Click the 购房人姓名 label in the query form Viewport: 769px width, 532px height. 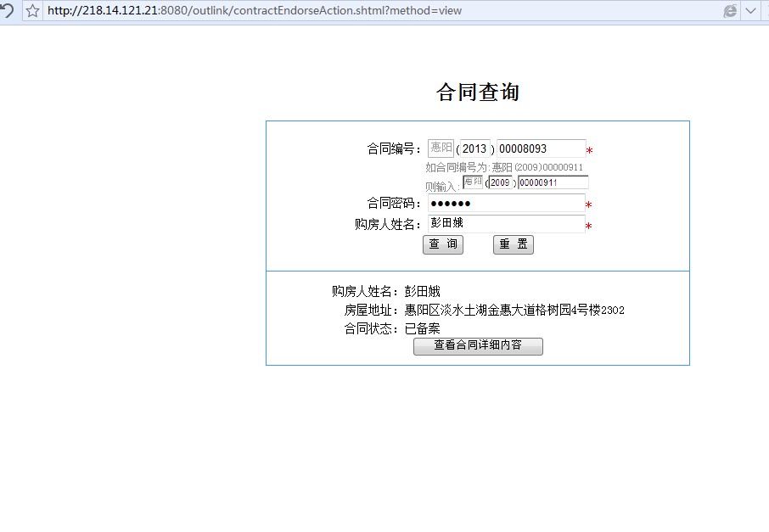[x=388, y=224]
